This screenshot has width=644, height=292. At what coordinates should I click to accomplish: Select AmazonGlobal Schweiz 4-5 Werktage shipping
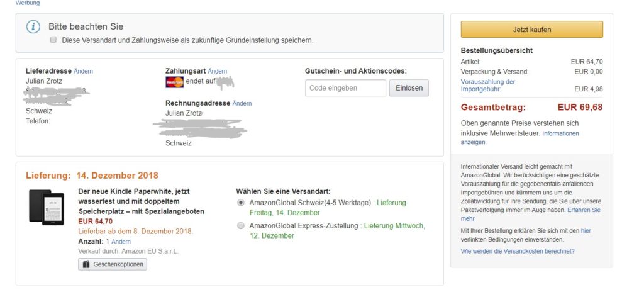[x=240, y=203]
